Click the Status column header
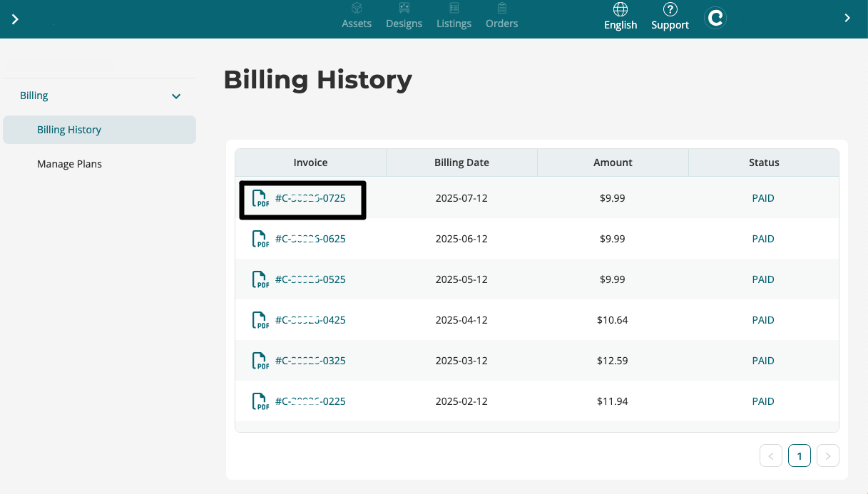The height and width of the screenshot is (494, 868). point(764,163)
